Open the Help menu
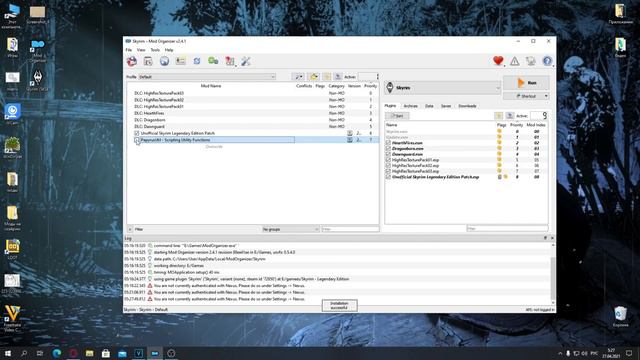The height and width of the screenshot is (360, 640). pos(169,50)
